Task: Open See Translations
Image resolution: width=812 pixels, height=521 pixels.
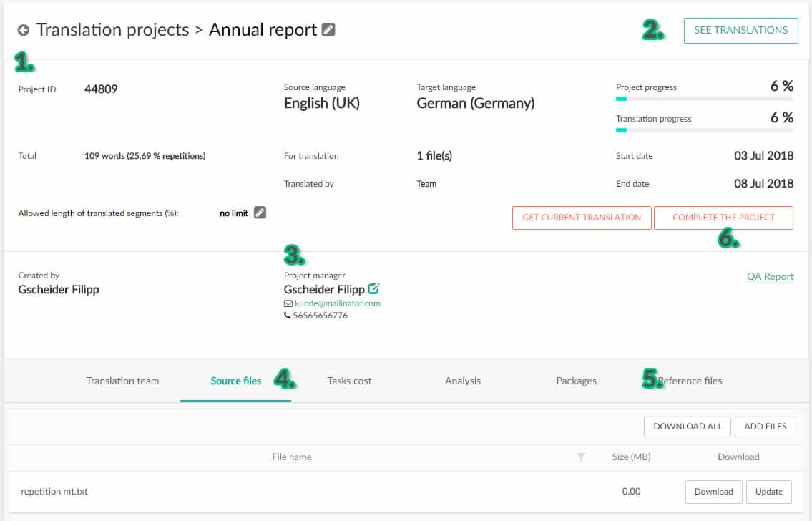Action: tap(740, 31)
